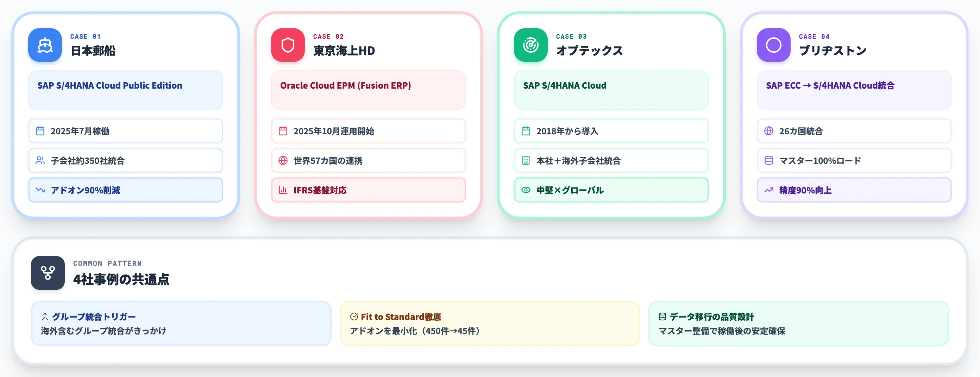Image resolution: width=980 pixels, height=377 pixels.
Task: Click the merge icon beside グループ統合トリガー
Action: coord(45,316)
